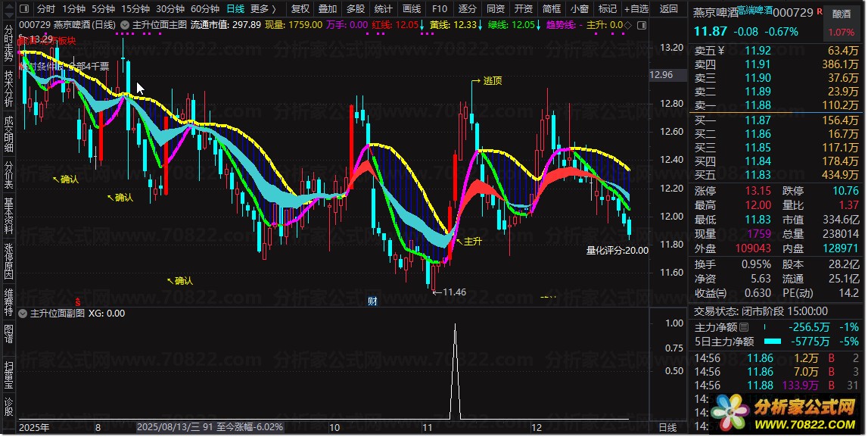
Task: Click the 量化评分:20.00 label
Action: 618,251
